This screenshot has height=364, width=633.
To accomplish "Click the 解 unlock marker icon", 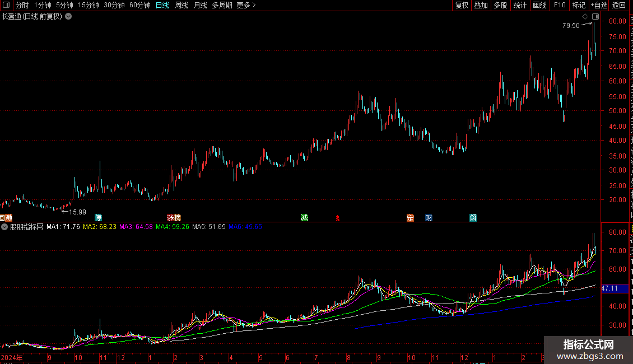I will pos(473,218).
